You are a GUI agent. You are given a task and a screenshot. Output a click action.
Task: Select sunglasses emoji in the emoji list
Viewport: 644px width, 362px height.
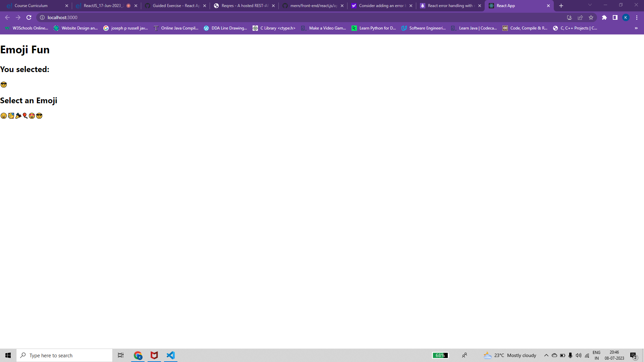click(39, 116)
